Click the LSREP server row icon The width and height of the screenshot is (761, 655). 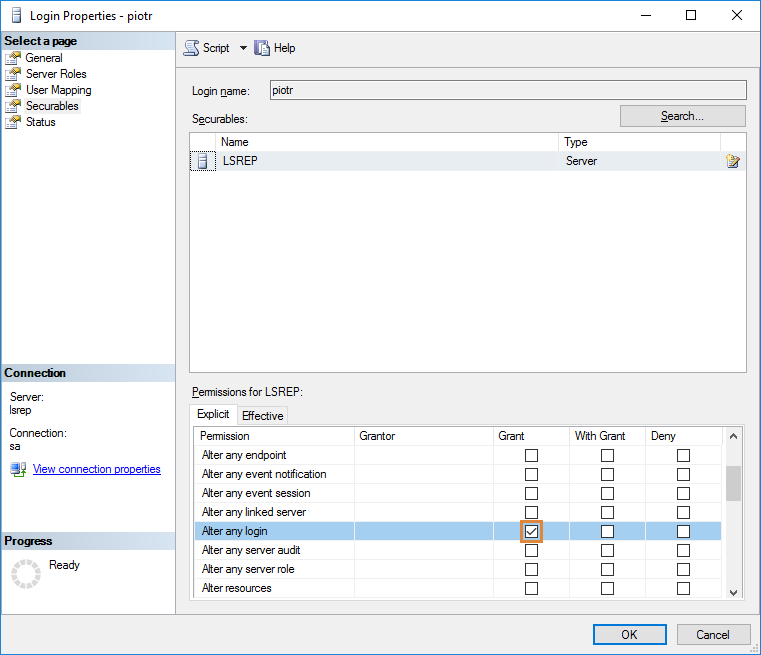203,161
